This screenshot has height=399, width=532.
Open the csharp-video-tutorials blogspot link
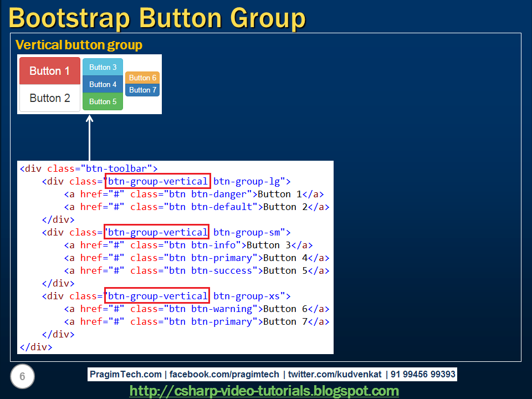[x=266, y=391]
